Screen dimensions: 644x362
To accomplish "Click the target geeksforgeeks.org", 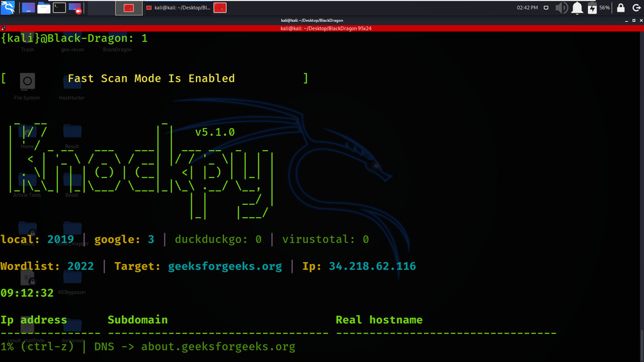I will click(225, 266).
